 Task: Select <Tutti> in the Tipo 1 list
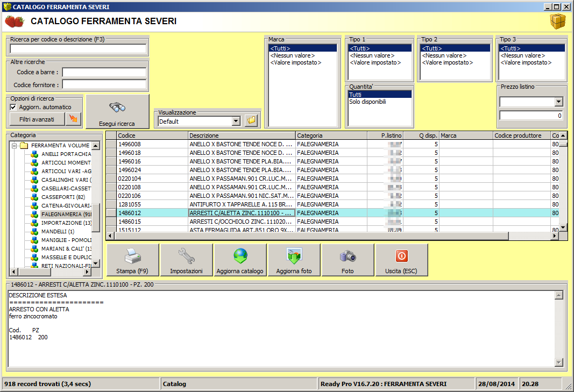click(380, 48)
